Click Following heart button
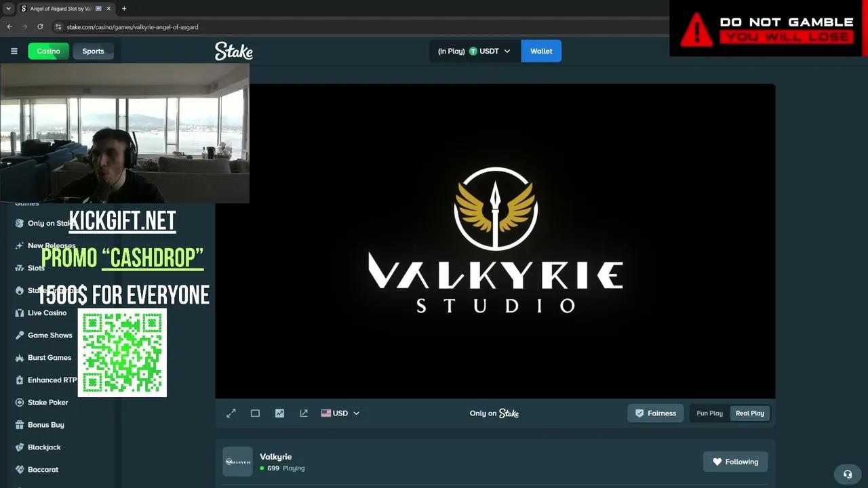Image resolution: width=868 pixels, height=488 pixels. (x=736, y=462)
